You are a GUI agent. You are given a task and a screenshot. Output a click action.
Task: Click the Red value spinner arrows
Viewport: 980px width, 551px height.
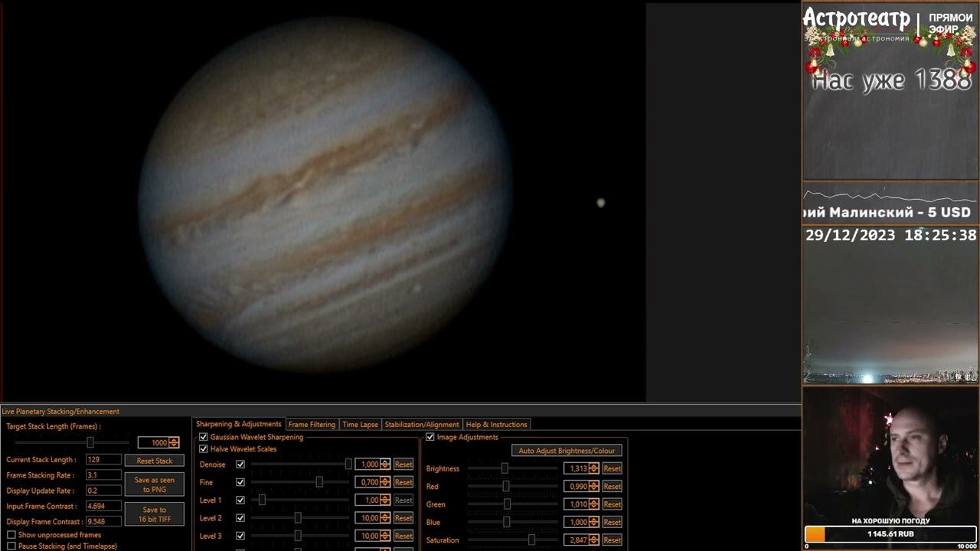(593, 486)
